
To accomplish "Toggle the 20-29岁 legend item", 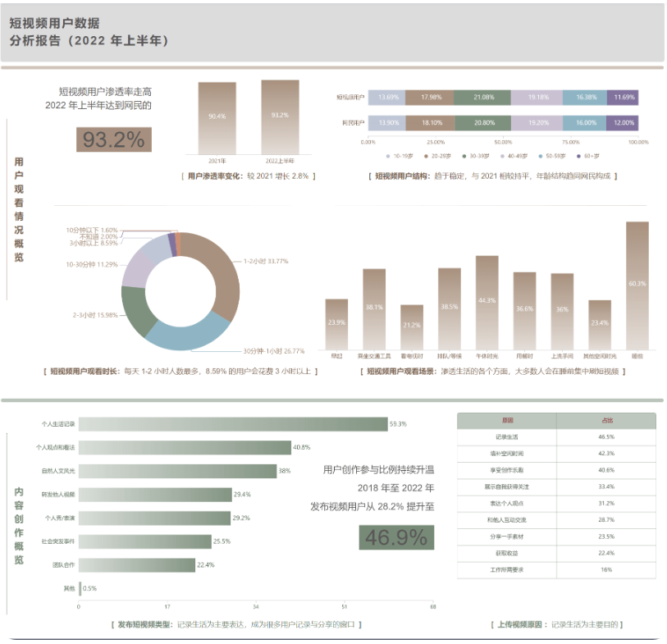I will tap(437, 156).
